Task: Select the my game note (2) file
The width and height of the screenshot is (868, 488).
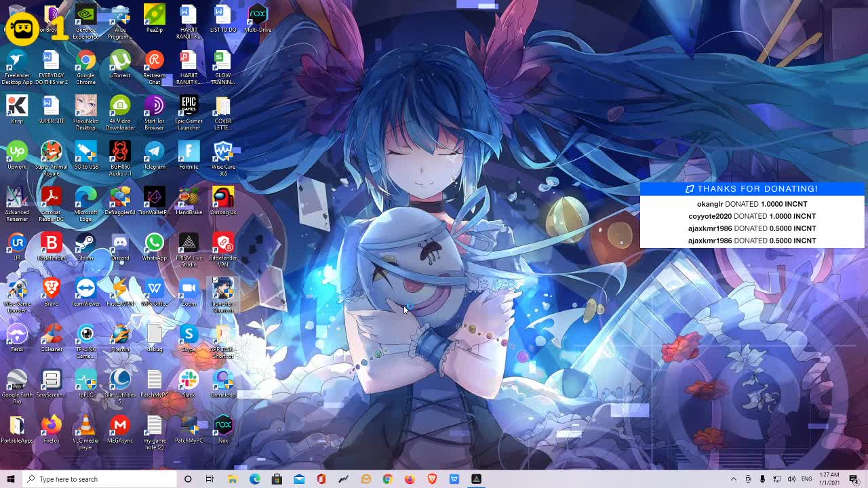Action: click(x=154, y=432)
